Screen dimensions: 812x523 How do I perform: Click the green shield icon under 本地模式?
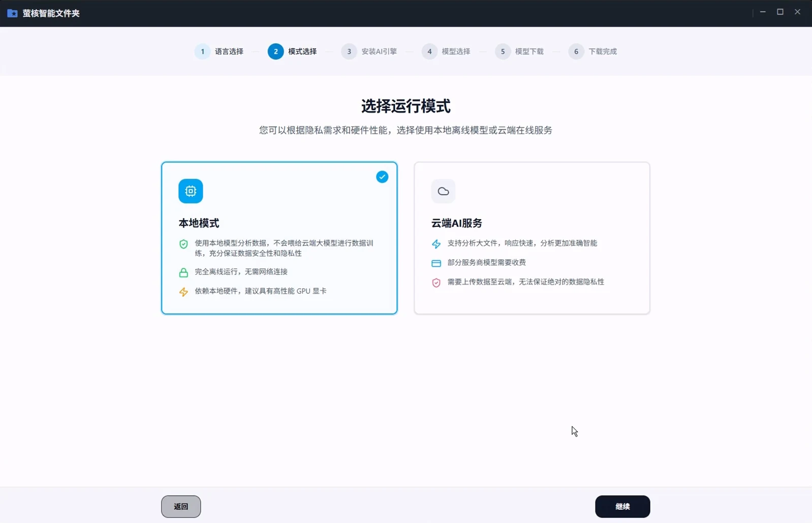183,244
